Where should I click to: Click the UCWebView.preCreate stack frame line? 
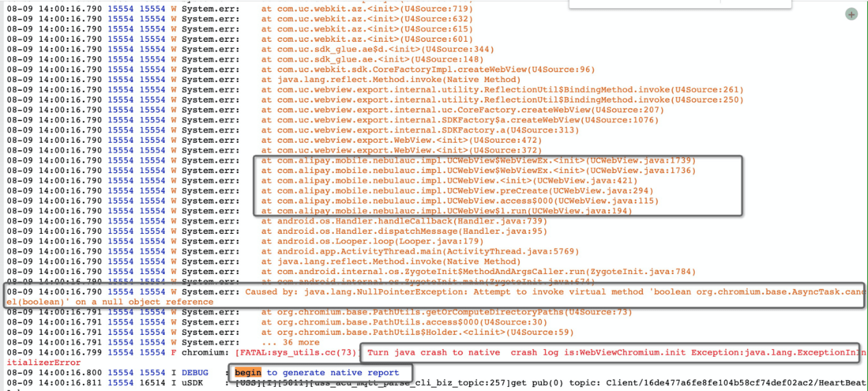[x=458, y=191]
